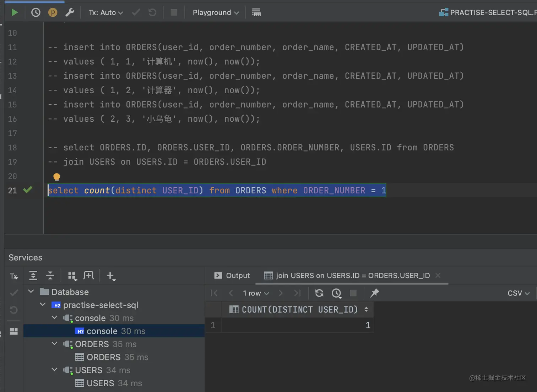Open the Tx: Auto transaction mode dropdown
The image size is (537, 392).
[106, 12]
